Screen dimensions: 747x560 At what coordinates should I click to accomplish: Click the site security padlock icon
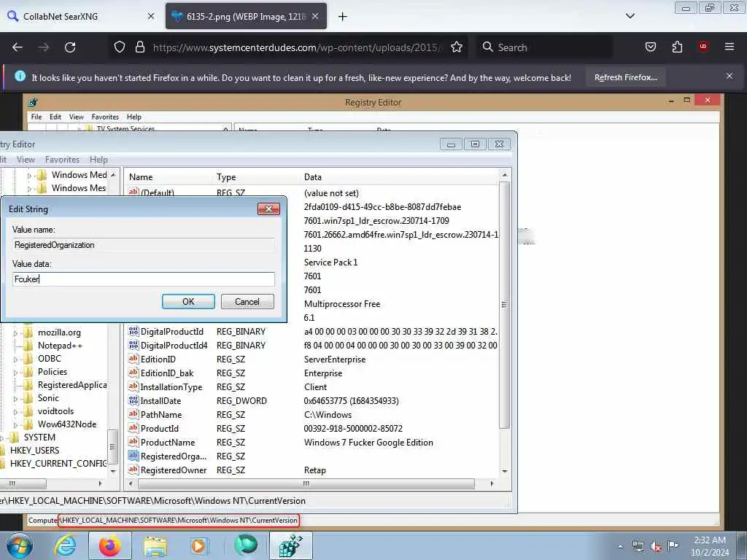click(139, 47)
